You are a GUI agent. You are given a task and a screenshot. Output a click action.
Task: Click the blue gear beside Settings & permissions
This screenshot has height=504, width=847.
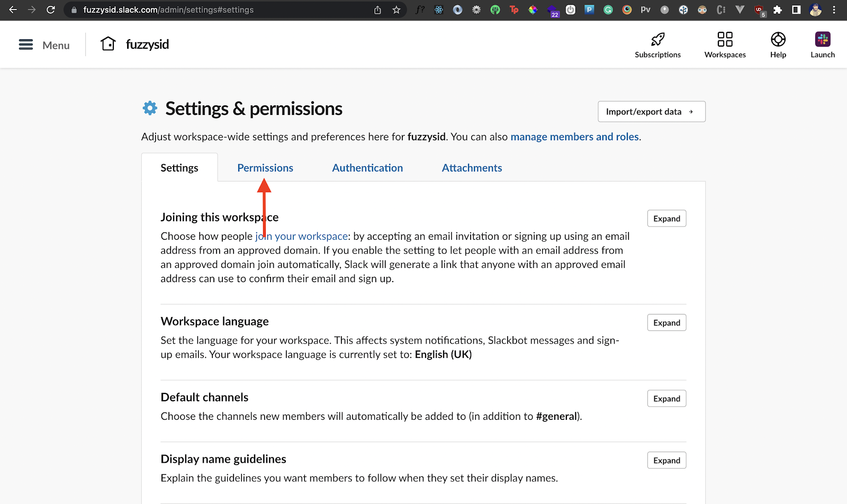click(x=150, y=108)
